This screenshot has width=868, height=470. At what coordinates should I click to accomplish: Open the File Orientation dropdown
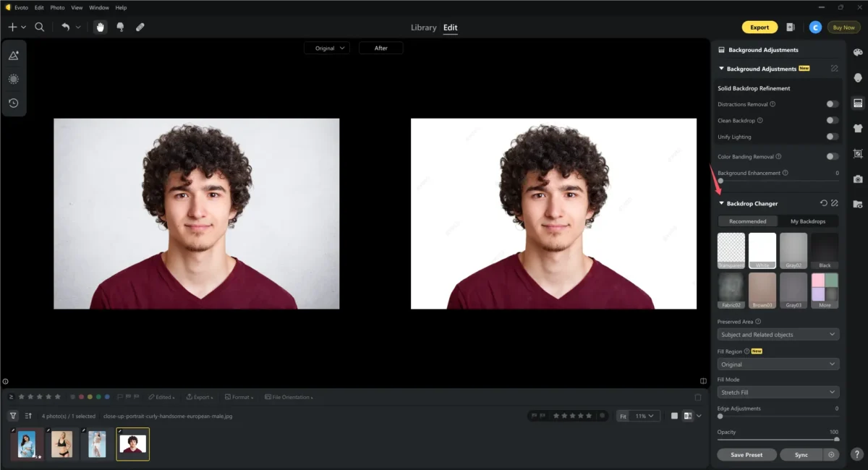click(x=289, y=397)
